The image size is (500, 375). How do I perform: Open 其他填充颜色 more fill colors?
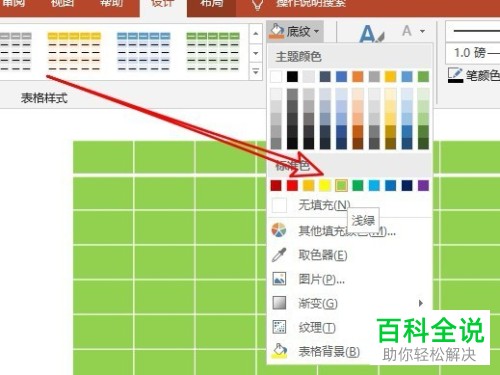pos(349,231)
